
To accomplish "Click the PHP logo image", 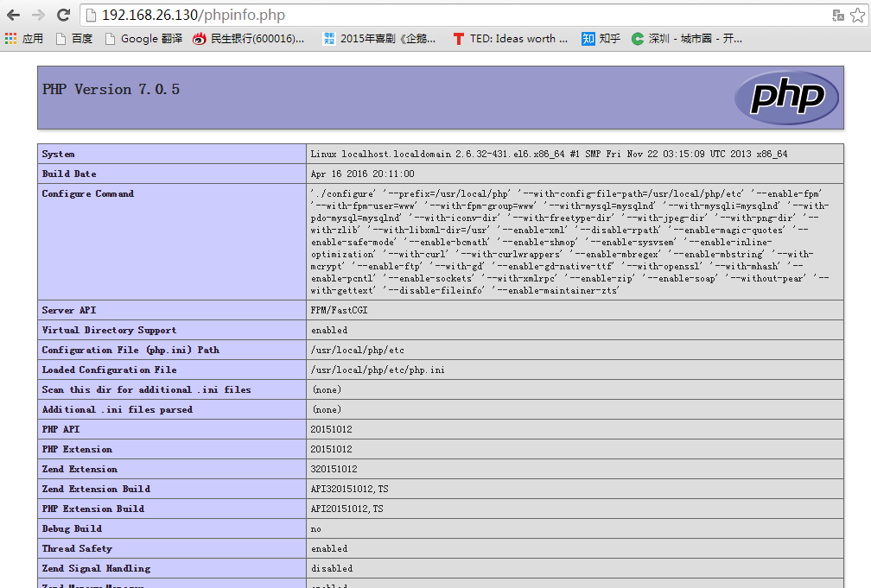I will click(x=786, y=97).
